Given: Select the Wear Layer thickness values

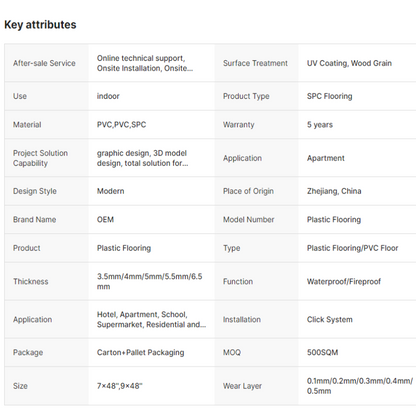Looking at the screenshot, I should pos(360,386).
